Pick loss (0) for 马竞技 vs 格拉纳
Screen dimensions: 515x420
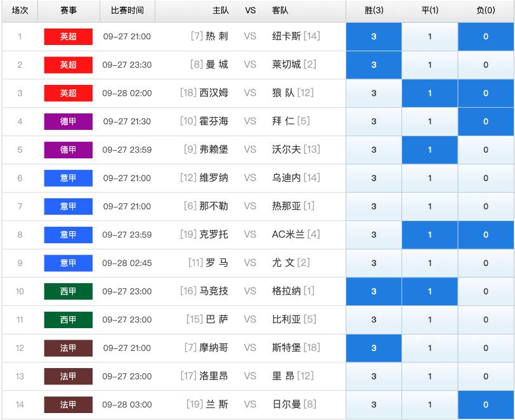(486, 291)
